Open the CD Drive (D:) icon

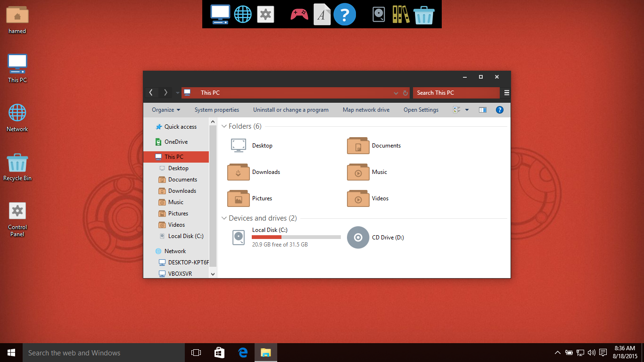358,238
